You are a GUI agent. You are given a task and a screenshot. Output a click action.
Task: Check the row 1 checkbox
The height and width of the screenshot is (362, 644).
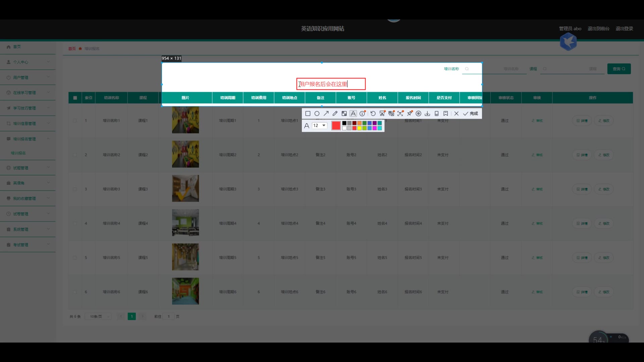click(75, 121)
